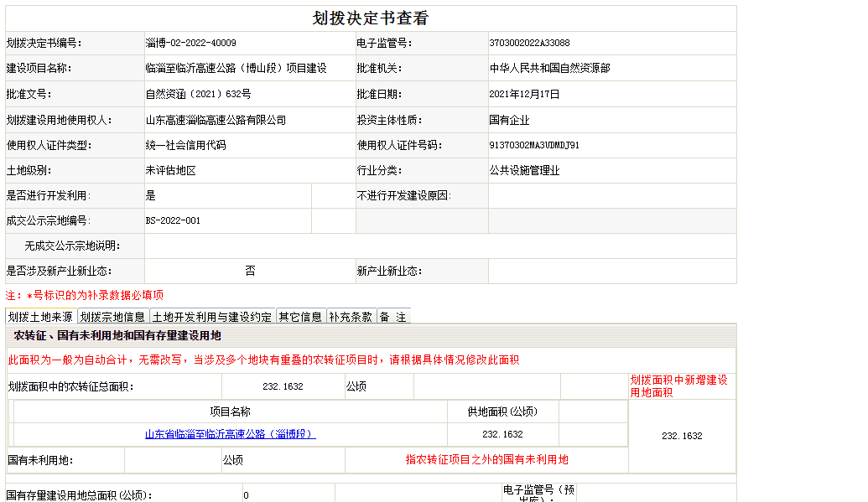The image size is (868, 502).
Task: Go to the 其它信息 tab
Action: (x=300, y=317)
